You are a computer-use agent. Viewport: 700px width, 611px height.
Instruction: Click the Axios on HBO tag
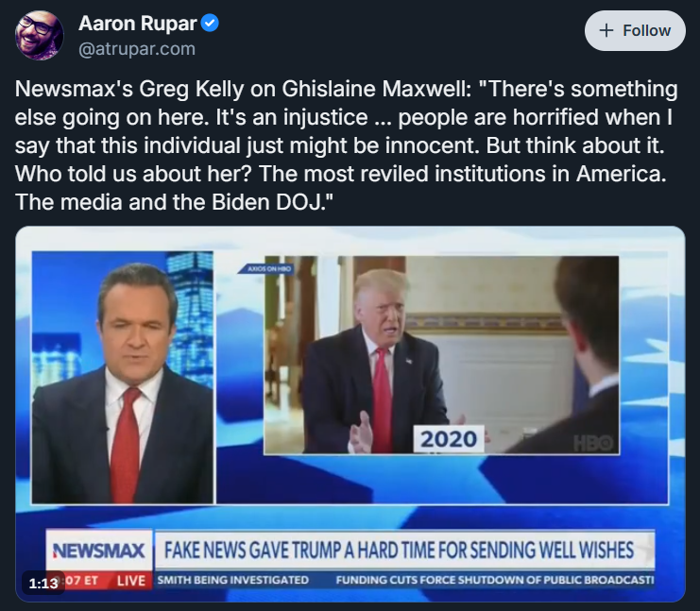(268, 269)
